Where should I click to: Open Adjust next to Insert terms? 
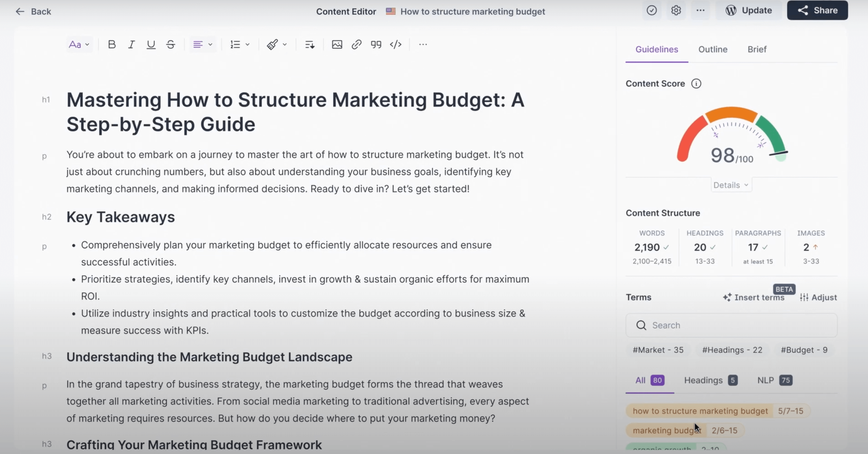(x=818, y=298)
